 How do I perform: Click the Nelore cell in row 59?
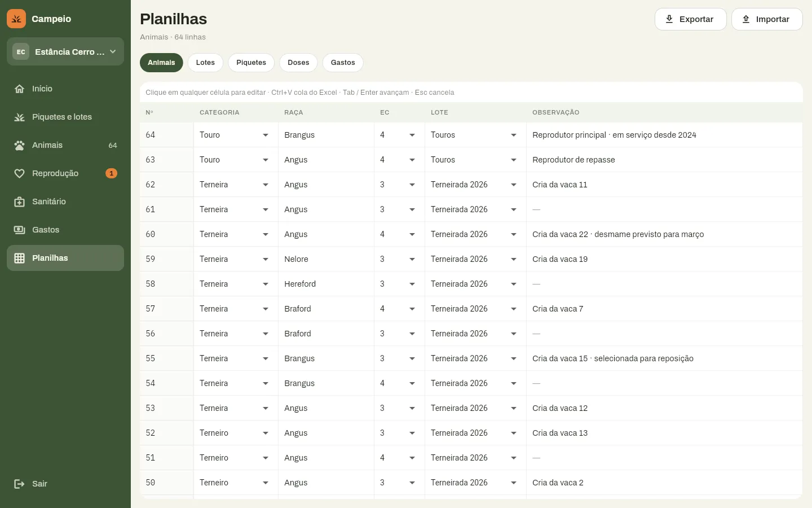(x=326, y=259)
